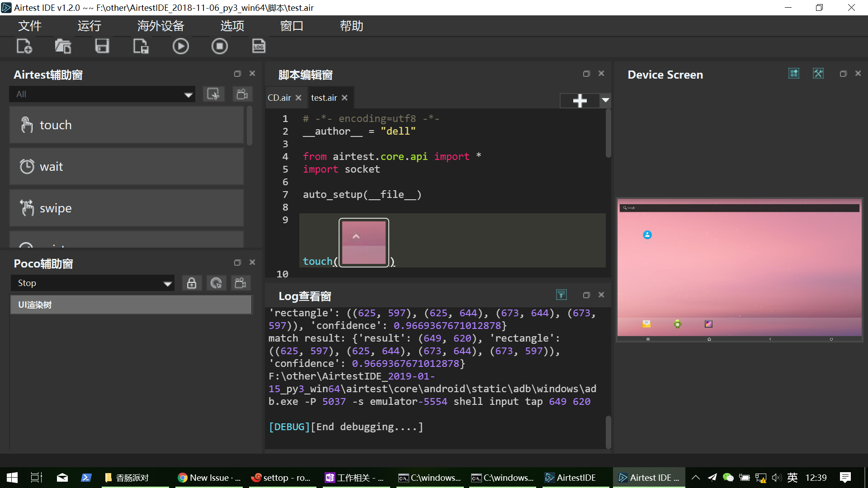The height and width of the screenshot is (488, 868).
Task: Click the Log filter icon
Action: click(561, 295)
